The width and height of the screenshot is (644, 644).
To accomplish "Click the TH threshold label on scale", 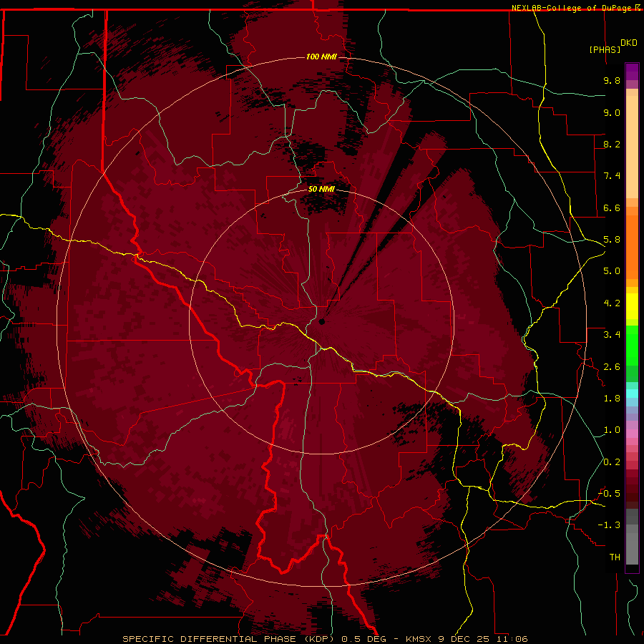I will [x=615, y=557].
